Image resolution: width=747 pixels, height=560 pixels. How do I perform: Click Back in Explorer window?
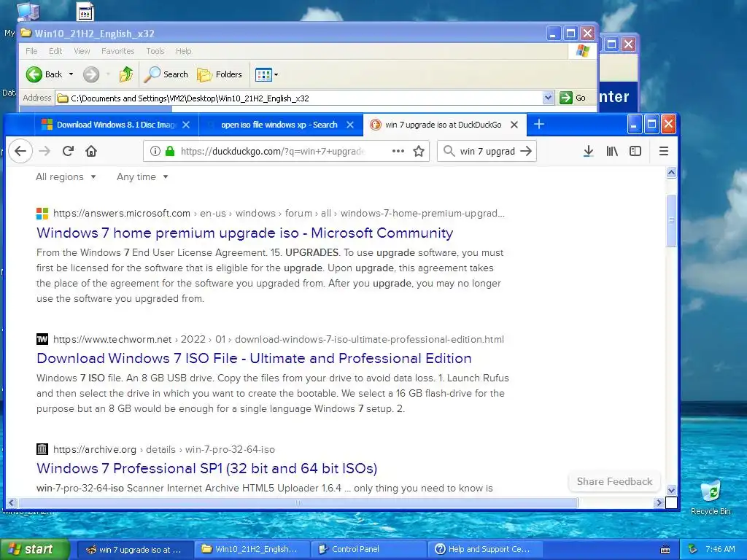[x=44, y=74]
